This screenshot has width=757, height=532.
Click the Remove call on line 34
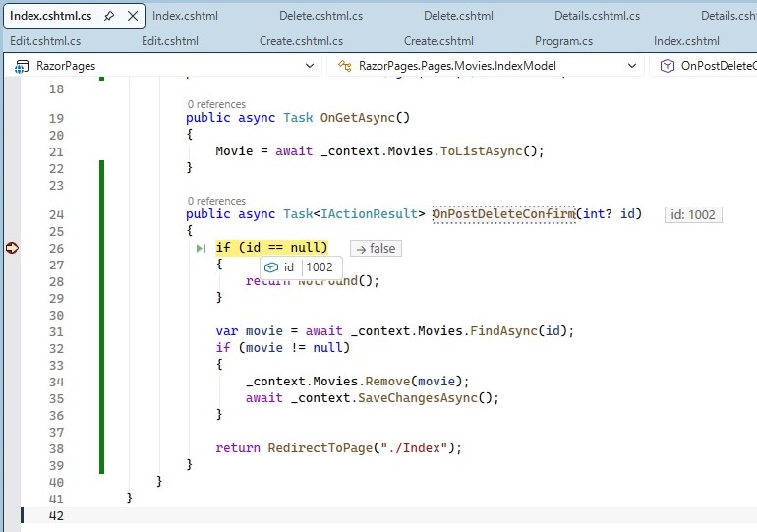tap(387, 382)
